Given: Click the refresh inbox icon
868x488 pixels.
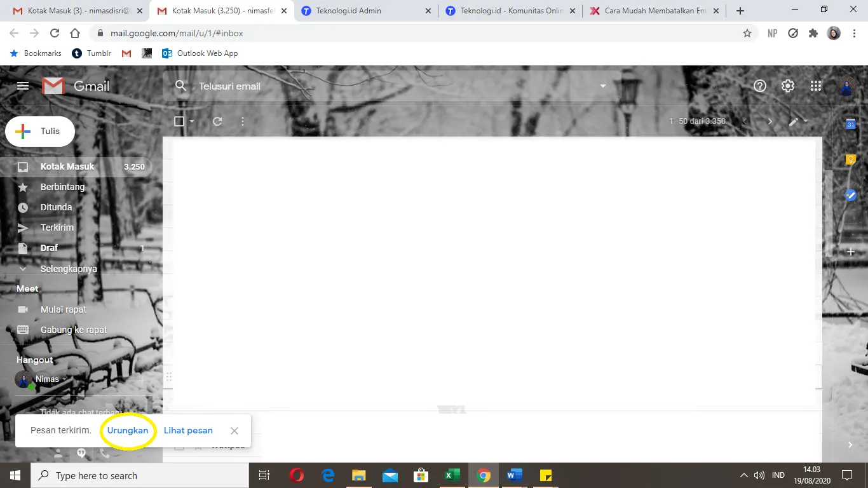Looking at the screenshot, I should (217, 121).
